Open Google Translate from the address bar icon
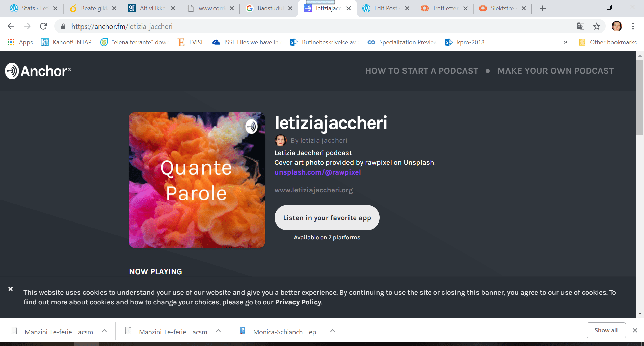Screen dimensions: 644x346 581,26
